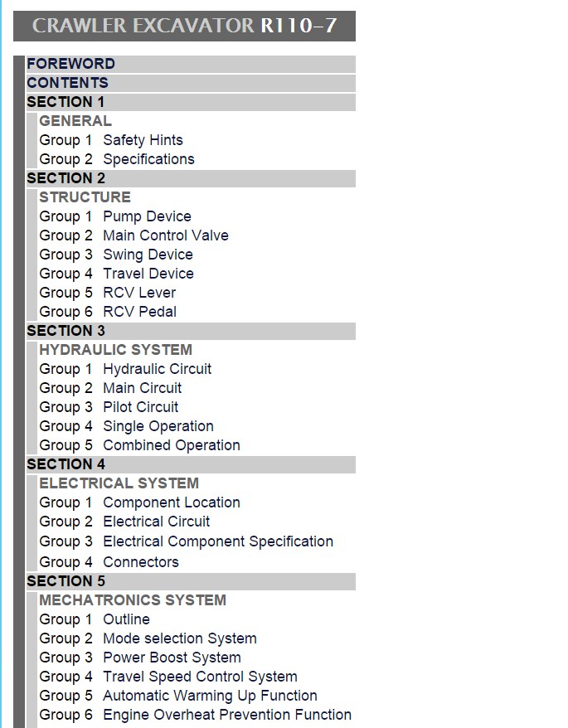This screenshot has height=728, width=568.
Task: Select the SECTION 2 heading
Action: [66, 177]
